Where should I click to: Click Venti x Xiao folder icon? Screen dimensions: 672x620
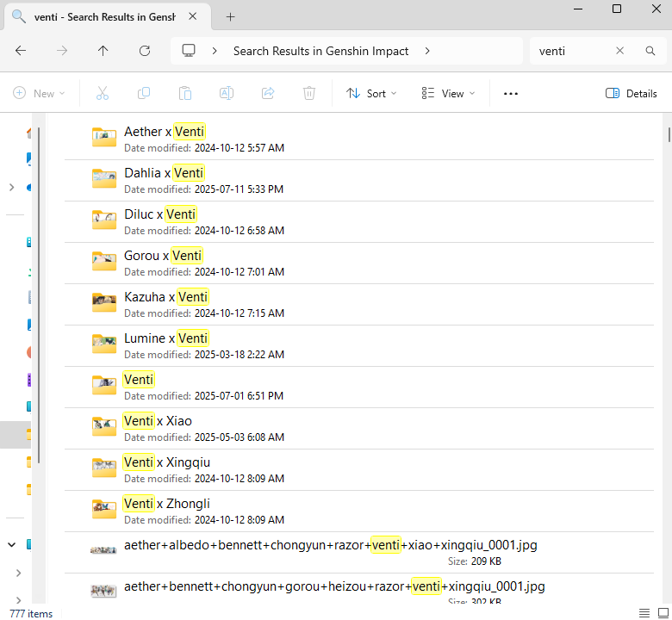(104, 426)
